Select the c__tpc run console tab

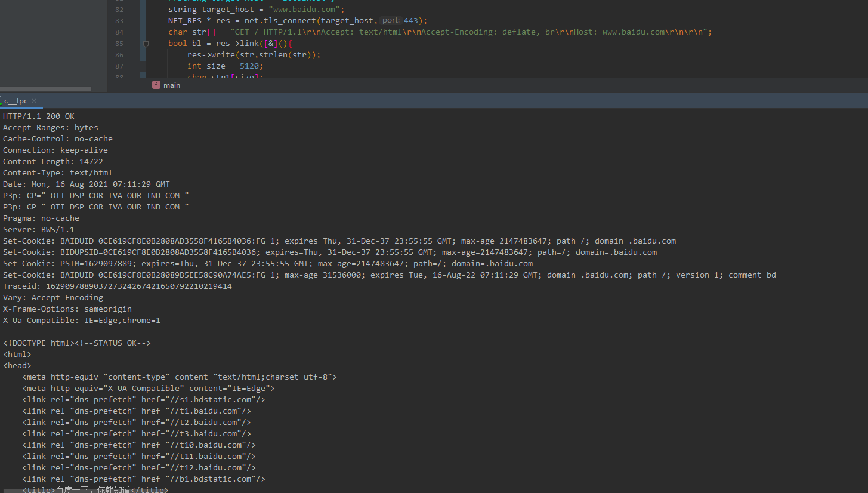click(x=17, y=101)
